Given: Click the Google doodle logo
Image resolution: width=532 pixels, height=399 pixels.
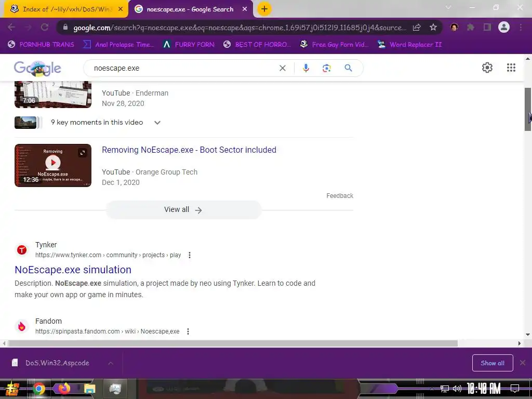Looking at the screenshot, I should (x=37, y=68).
